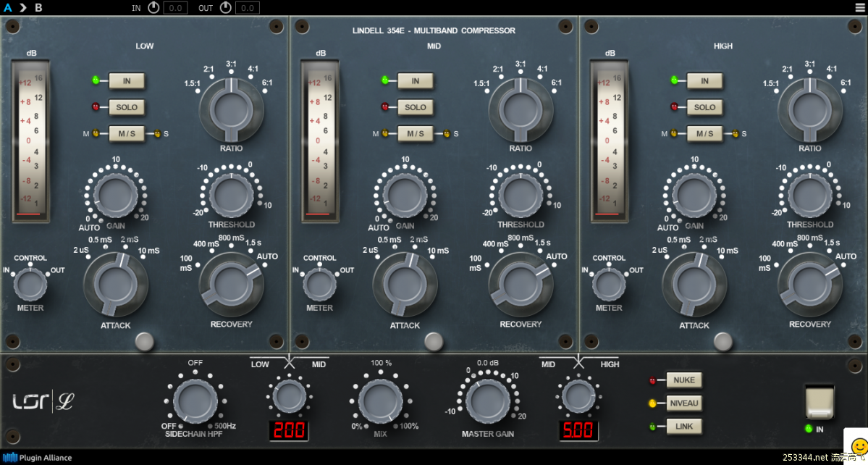Click the round button below MID band ATTACK
This screenshot has width=868, height=465.
[x=434, y=342]
